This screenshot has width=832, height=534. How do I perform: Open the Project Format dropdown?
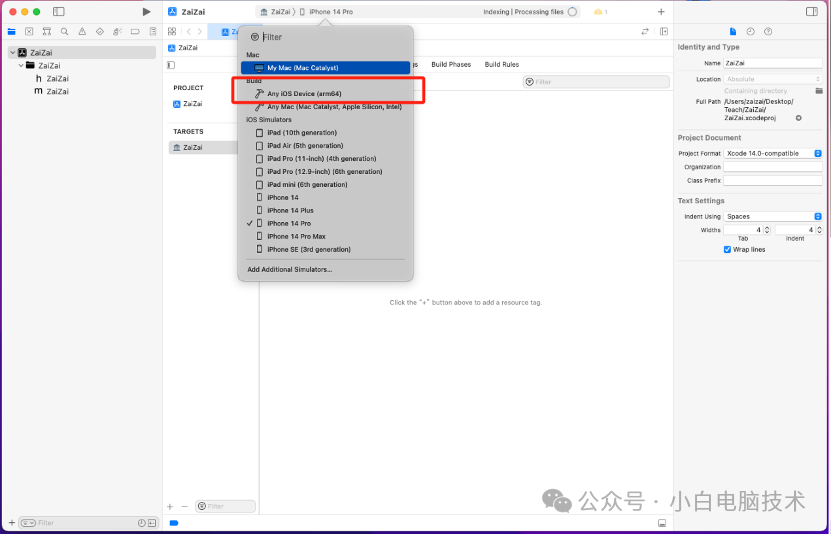pos(773,153)
